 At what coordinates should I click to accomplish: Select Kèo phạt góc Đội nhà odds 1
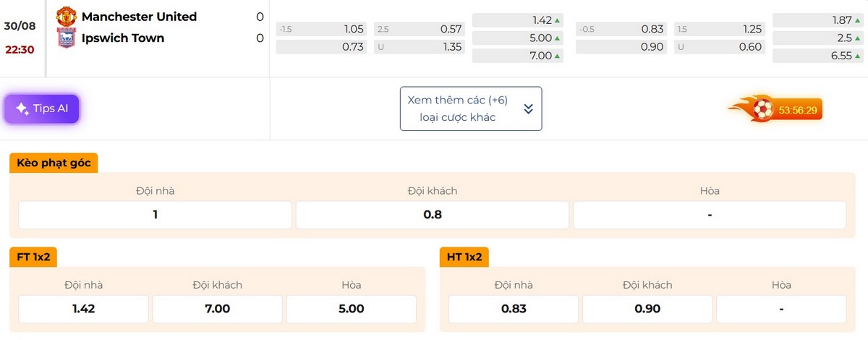tap(156, 215)
